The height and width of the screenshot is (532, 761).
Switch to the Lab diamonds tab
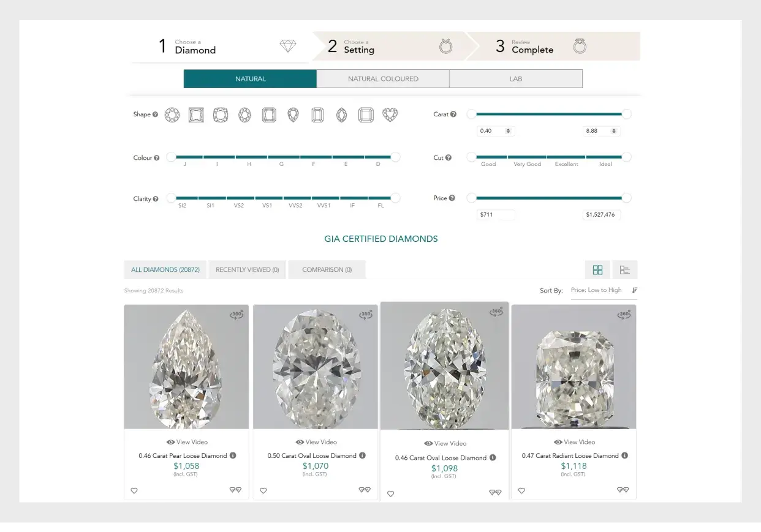[515, 79]
